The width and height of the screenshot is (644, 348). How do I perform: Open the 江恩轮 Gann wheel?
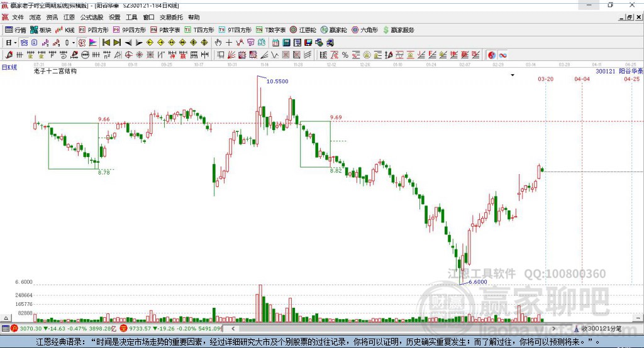coord(303,30)
